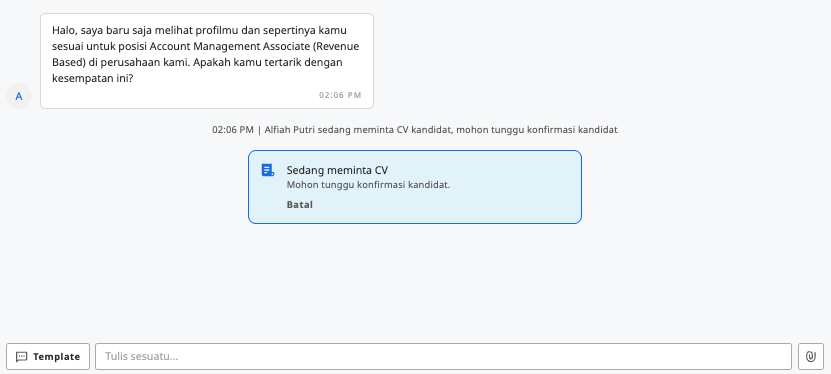Viewport: 831px width, 374px height.
Task: Click the 'Sedang meminta CV' title
Action: pos(337,170)
